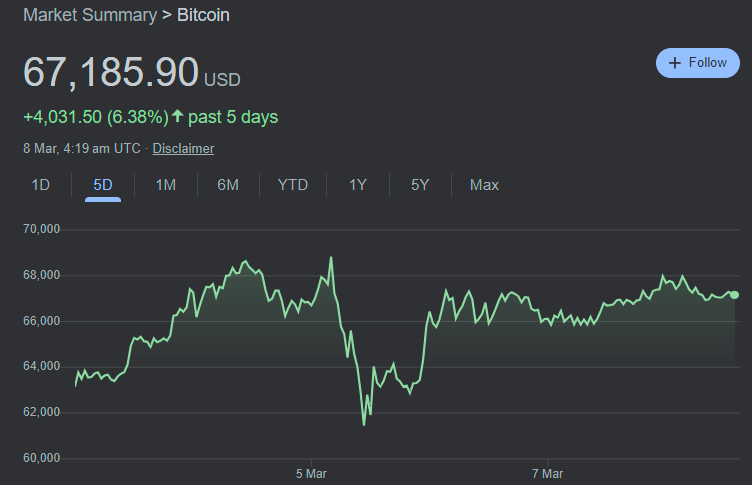The image size is (752, 485).
Task: Open the Disclaimer link
Action: [x=183, y=149]
